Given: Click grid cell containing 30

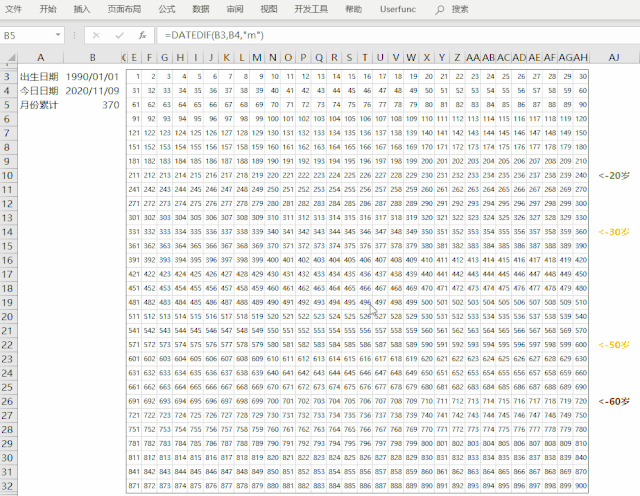Looking at the screenshot, I should point(580,76).
